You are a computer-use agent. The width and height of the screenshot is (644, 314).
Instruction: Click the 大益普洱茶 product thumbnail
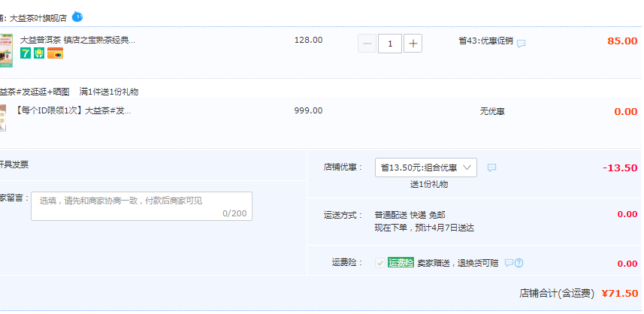pyautogui.click(x=6, y=50)
